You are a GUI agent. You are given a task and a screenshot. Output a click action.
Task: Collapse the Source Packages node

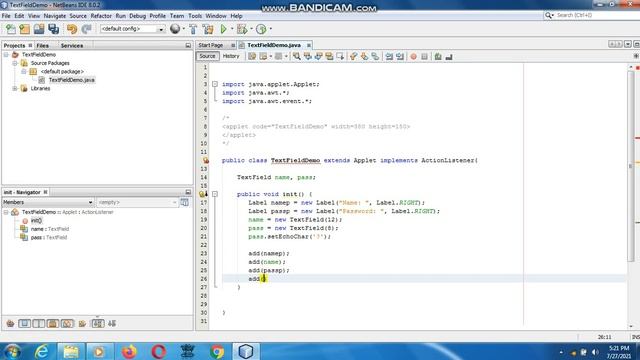coord(15,63)
